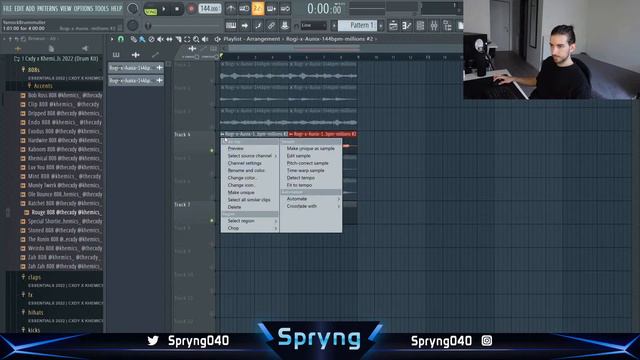Expand Automate submenu

tap(311, 199)
